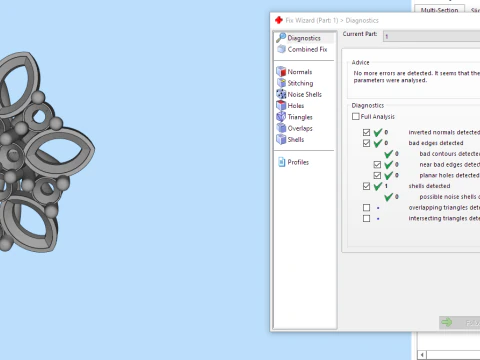480x360 pixels.
Task: Open the Diagnostics page icon
Action: click(x=281, y=38)
